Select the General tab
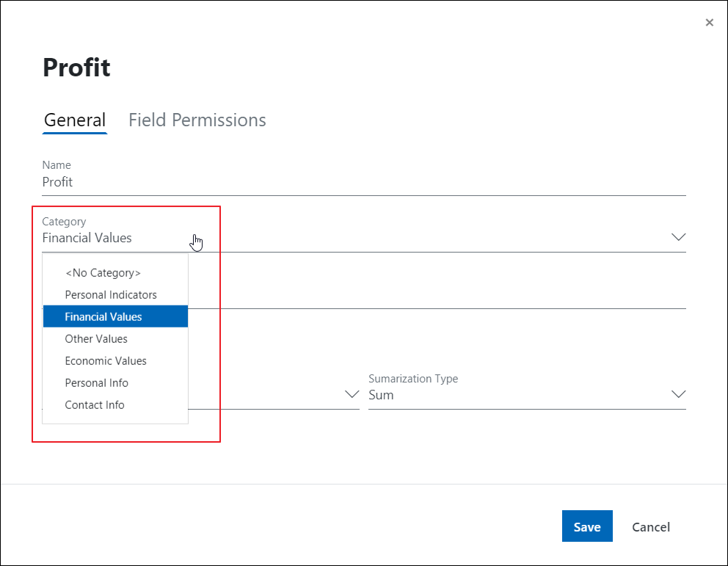Image resolution: width=728 pixels, height=566 pixels. pos(75,120)
